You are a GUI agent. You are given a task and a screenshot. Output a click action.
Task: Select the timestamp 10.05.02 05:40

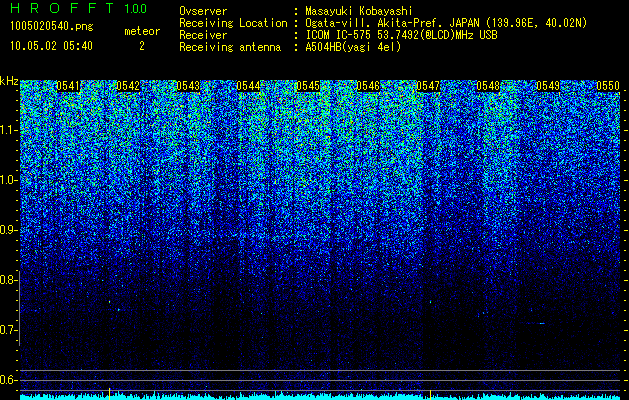point(51,46)
